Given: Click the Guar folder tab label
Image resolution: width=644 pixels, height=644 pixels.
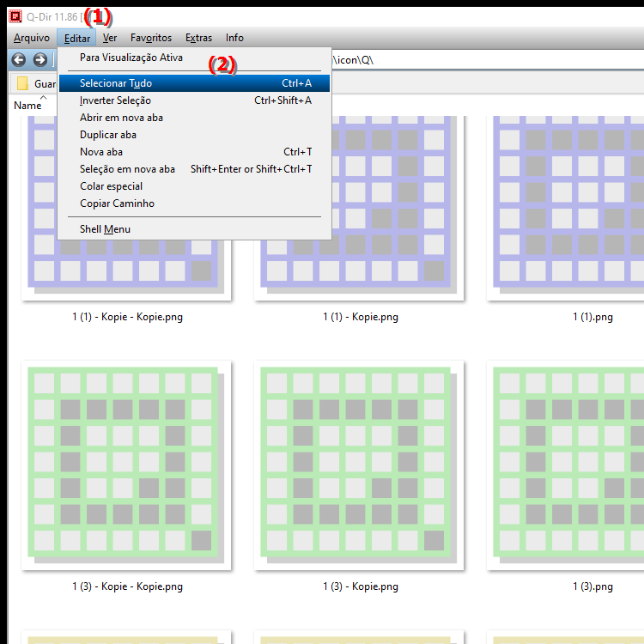Looking at the screenshot, I should point(45,84).
